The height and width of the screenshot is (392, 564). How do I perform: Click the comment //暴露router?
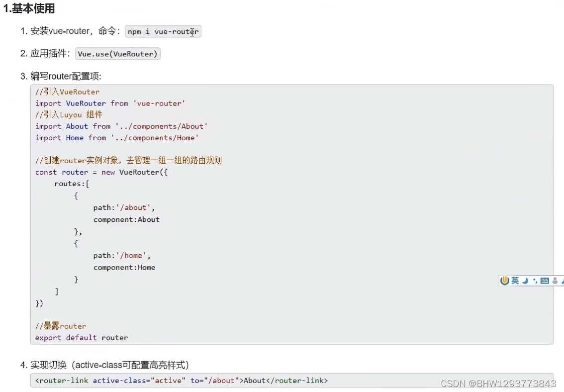coord(61,326)
